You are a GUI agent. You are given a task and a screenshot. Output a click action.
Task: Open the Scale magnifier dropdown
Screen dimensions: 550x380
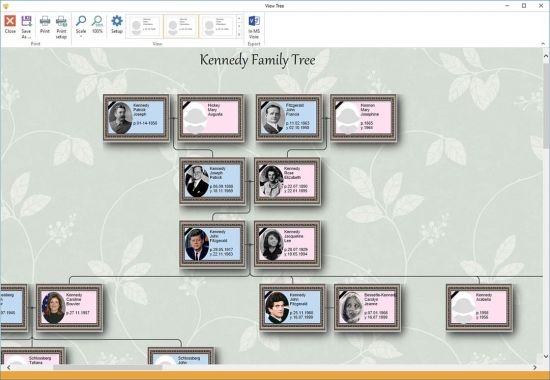(81, 25)
